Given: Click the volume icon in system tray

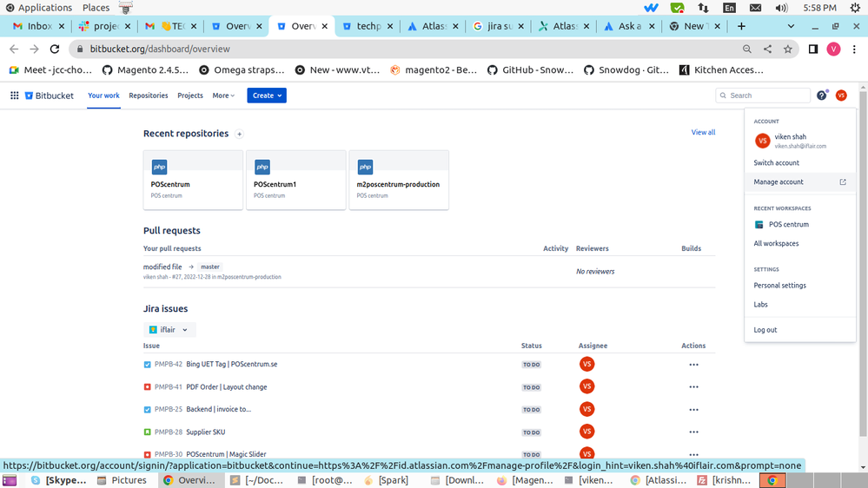Looking at the screenshot, I should pyautogui.click(x=781, y=8).
